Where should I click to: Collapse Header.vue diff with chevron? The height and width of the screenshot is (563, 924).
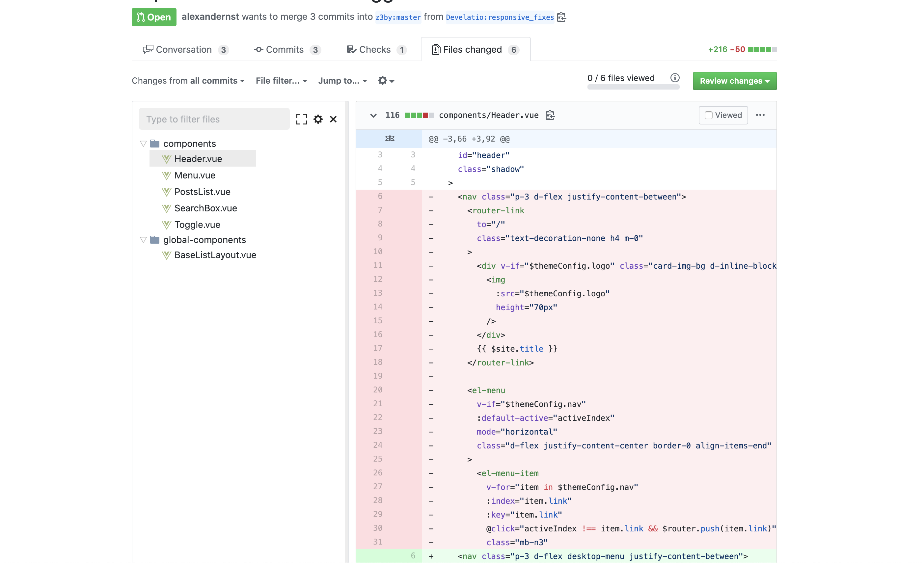373,115
